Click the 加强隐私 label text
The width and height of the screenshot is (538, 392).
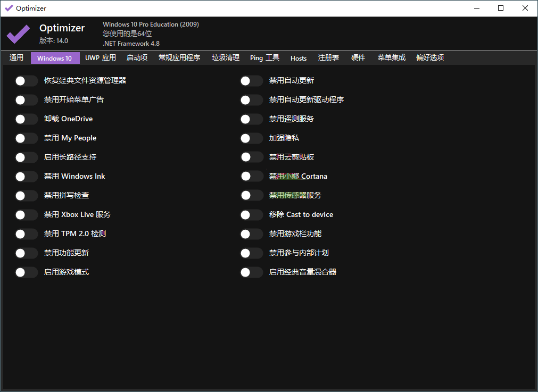(284, 138)
